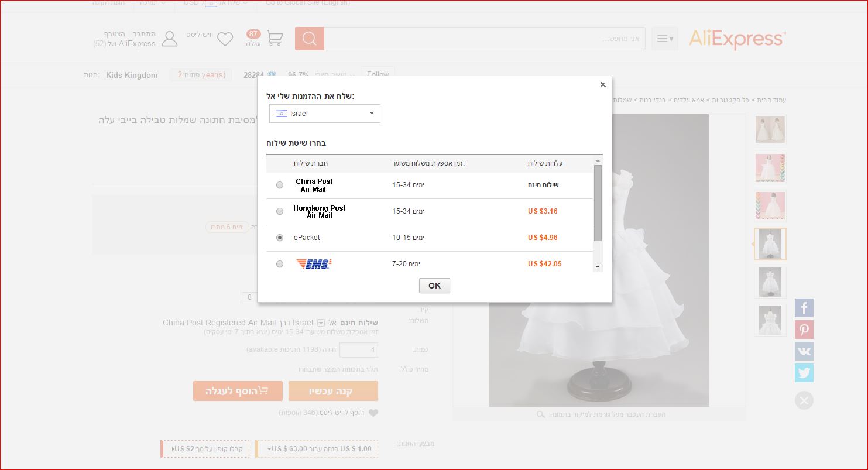Close the social share sidebar
This screenshot has height=470, width=868.
tap(804, 400)
